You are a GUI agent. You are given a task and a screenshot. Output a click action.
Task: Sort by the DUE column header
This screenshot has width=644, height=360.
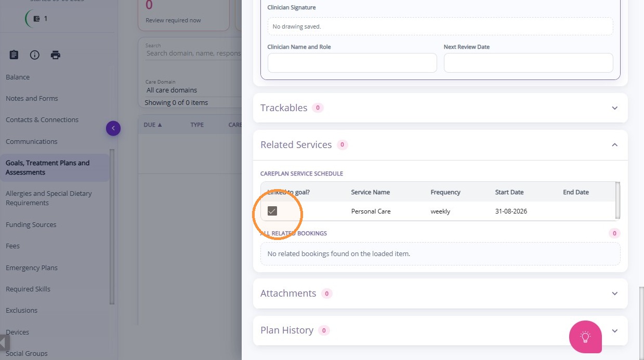click(153, 125)
